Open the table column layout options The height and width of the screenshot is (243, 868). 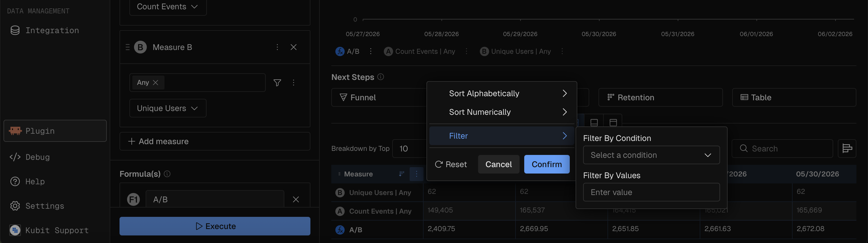point(847,149)
